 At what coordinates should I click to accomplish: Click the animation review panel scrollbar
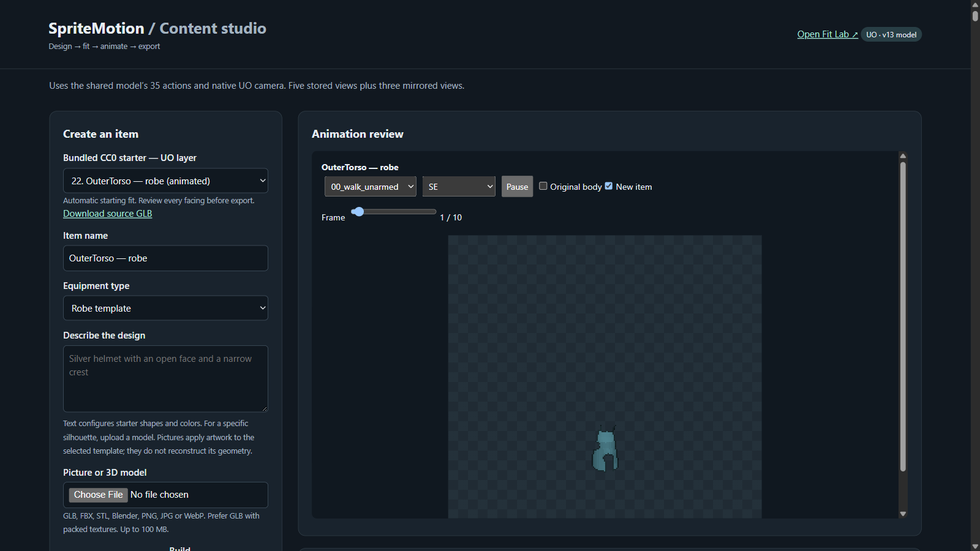(903, 317)
